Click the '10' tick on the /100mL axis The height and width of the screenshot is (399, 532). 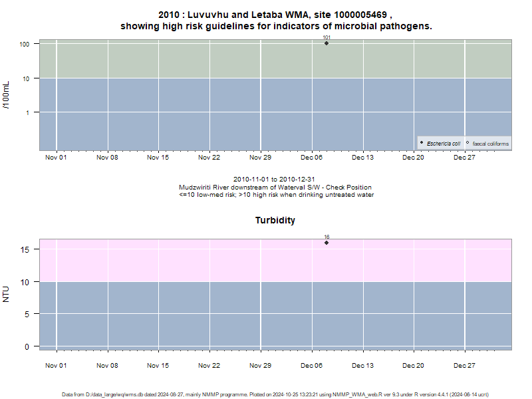pyautogui.click(x=26, y=78)
